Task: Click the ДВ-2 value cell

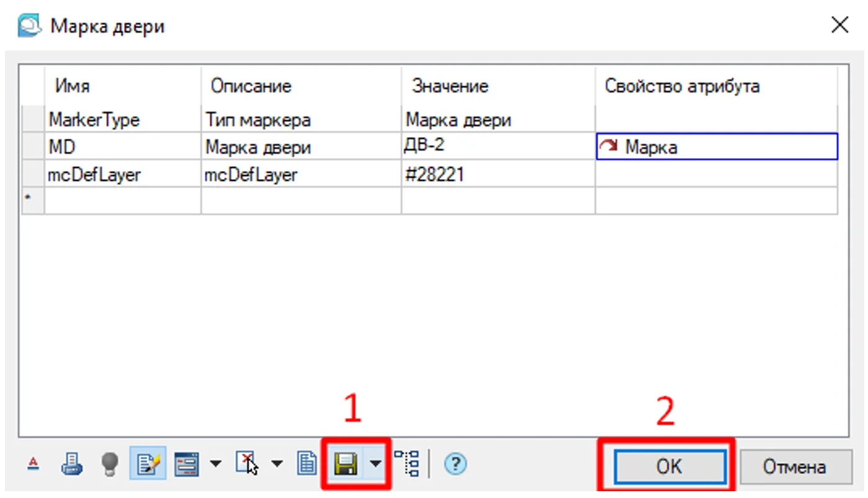Action: point(498,147)
